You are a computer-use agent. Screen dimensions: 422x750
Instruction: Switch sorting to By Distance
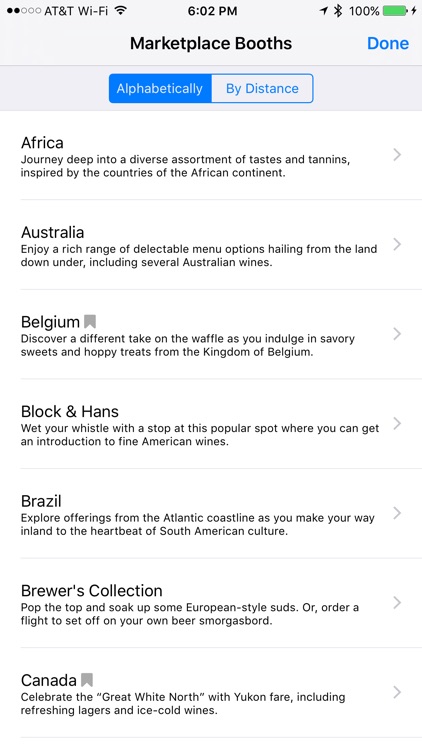(x=262, y=88)
